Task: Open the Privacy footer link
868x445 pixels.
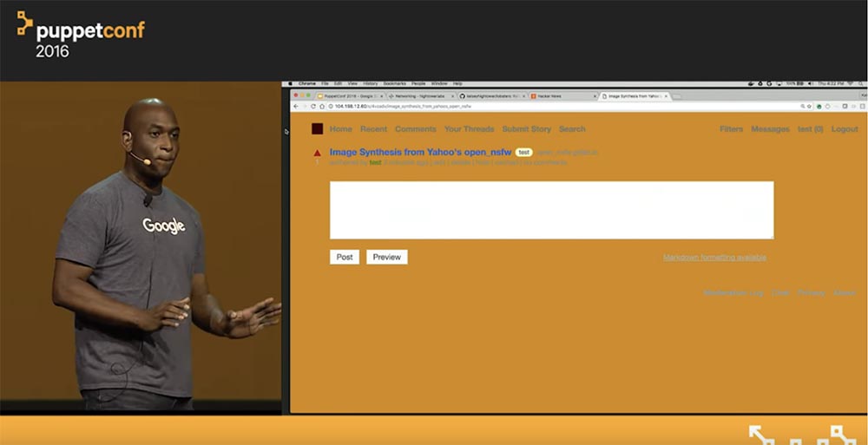Action: point(812,293)
